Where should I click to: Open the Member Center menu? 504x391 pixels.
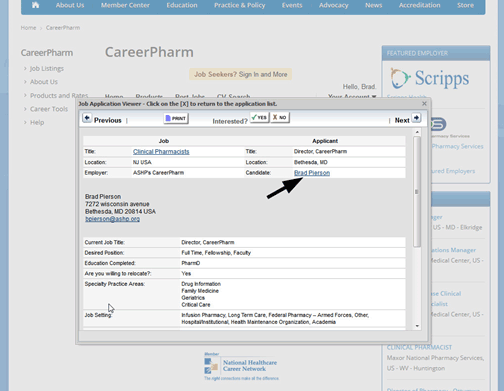125,5
